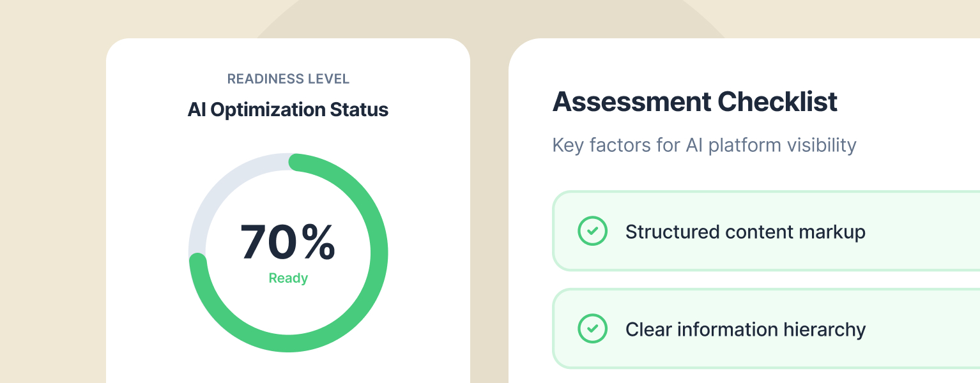Toggle the Clear information hierarchy check icon

pos(592,329)
